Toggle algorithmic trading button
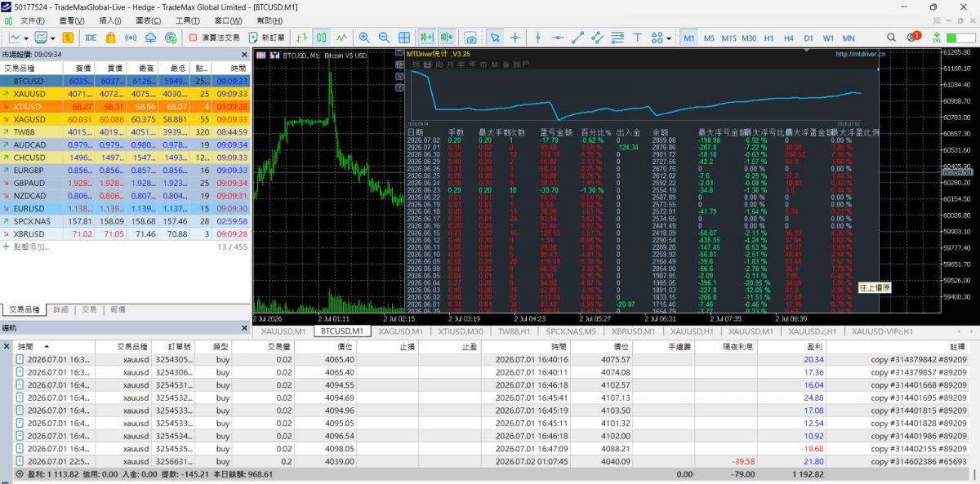Screen dimensions: 980x484 214,38
